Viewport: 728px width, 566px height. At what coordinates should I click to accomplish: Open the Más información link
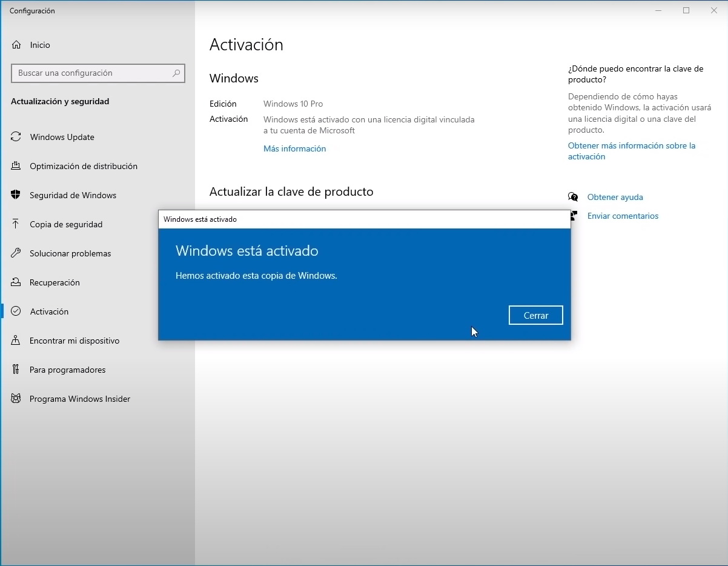pyautogui.click(x=294, y=148)
